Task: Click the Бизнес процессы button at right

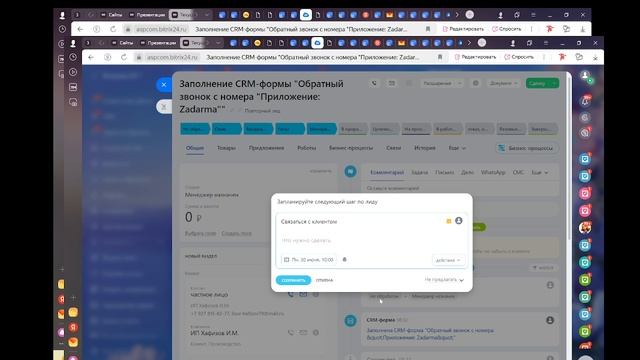Action: click(x=526, y=148)
